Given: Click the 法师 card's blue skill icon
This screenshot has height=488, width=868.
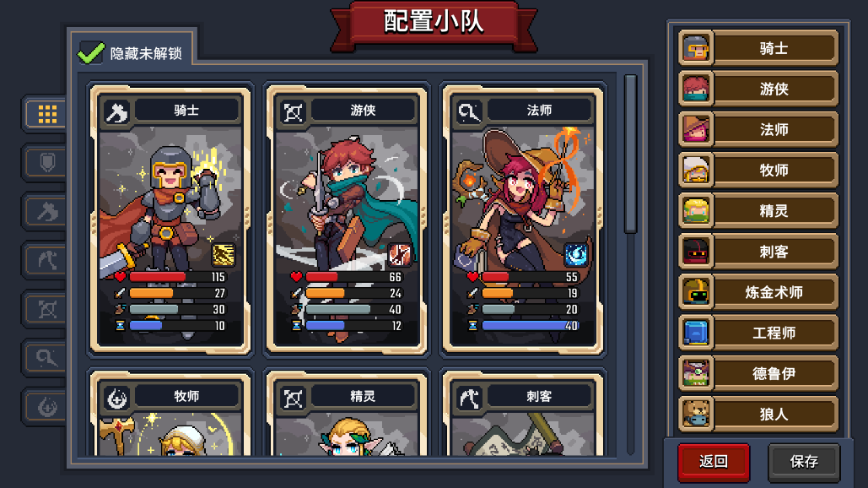Looking at the screenshot, I should [575, 254].
